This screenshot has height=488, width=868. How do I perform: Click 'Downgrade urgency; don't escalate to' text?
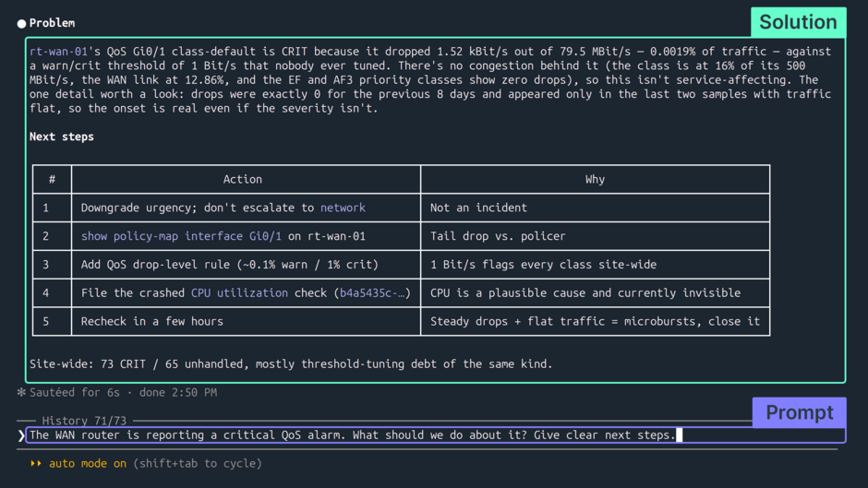(x=197, y=208)
